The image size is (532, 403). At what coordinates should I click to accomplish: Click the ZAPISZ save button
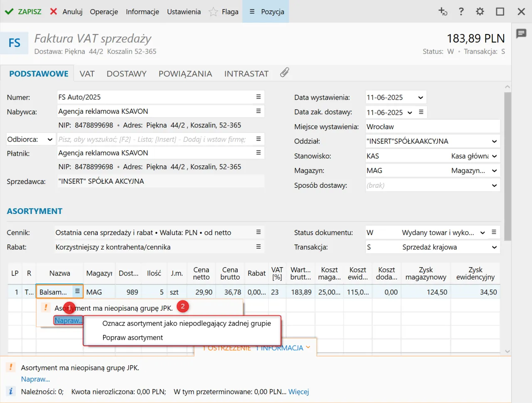pos(23,12)
